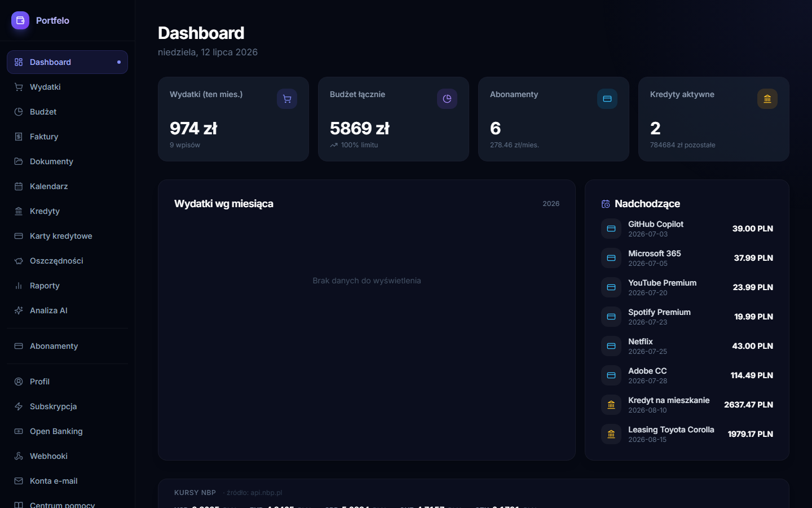Click the źródło: api.nbp.pl source text
The image size is (812, 508).
pos(254,493)
